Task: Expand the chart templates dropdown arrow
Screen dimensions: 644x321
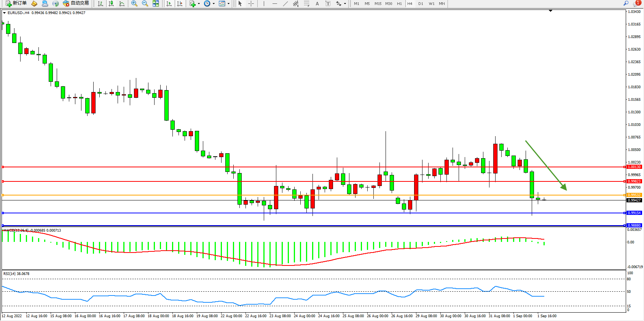Action: 228,3
